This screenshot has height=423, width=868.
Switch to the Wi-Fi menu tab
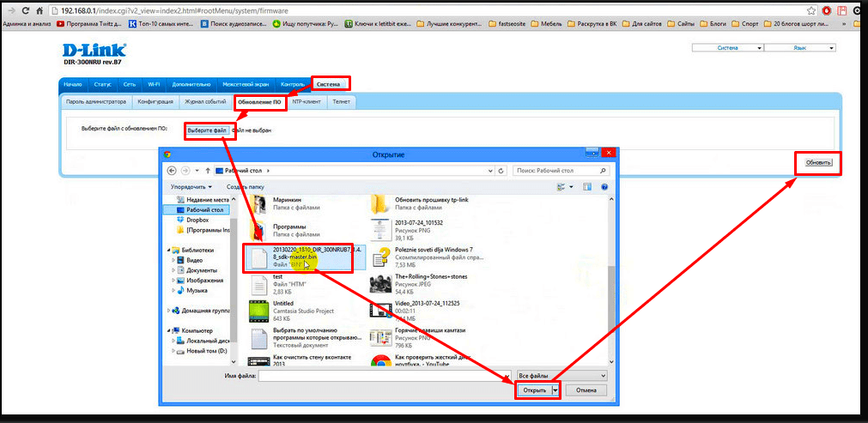[x=154, y=85]
